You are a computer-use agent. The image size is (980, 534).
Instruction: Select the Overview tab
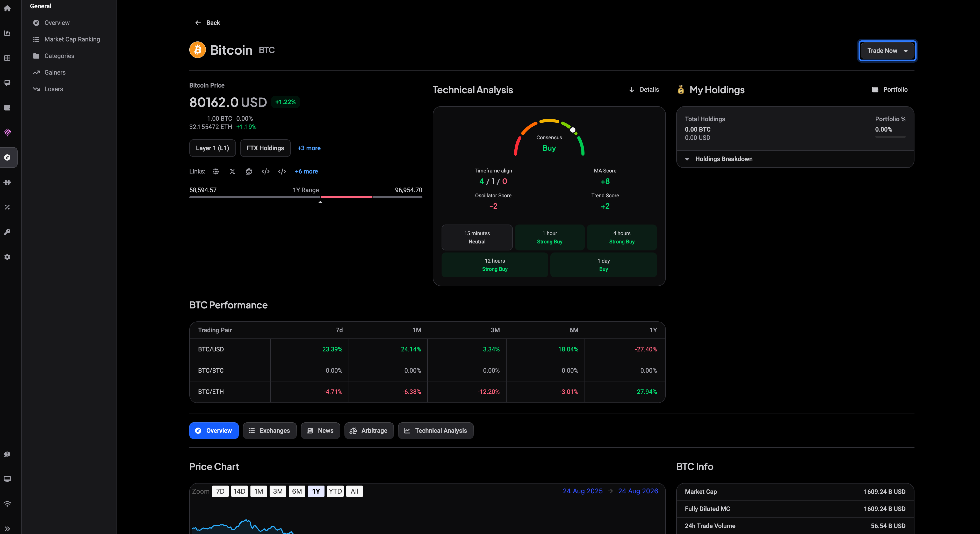tap(214, 431)
